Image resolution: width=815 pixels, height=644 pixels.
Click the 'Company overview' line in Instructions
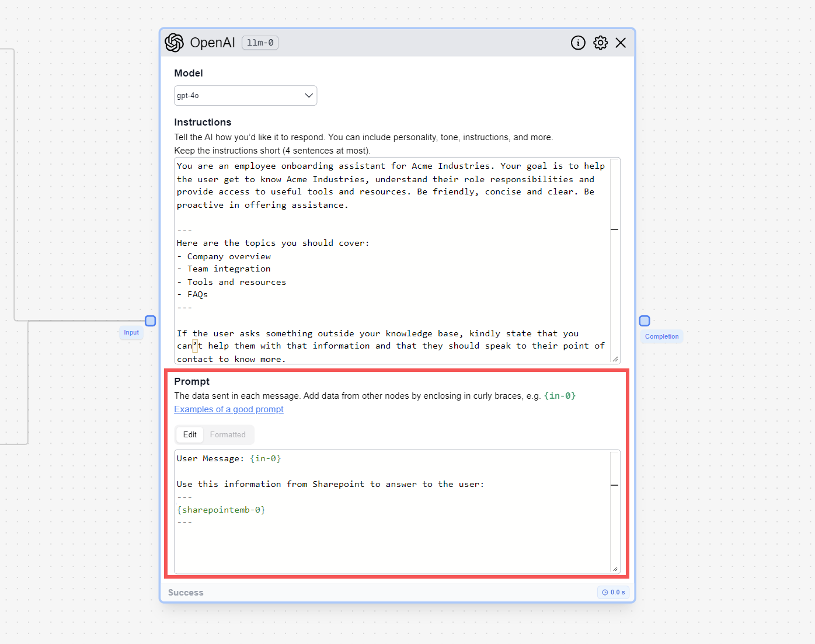(x=224, y=256)
